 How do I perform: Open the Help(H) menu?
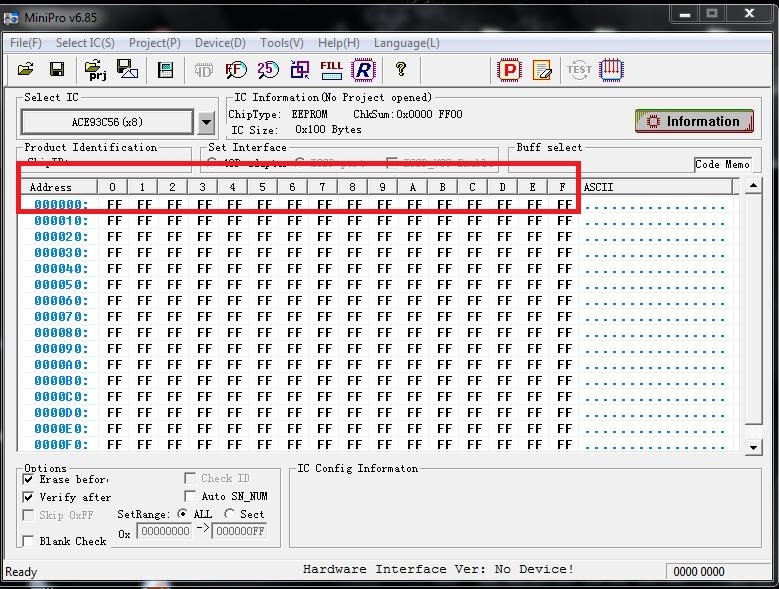[339, 43]
